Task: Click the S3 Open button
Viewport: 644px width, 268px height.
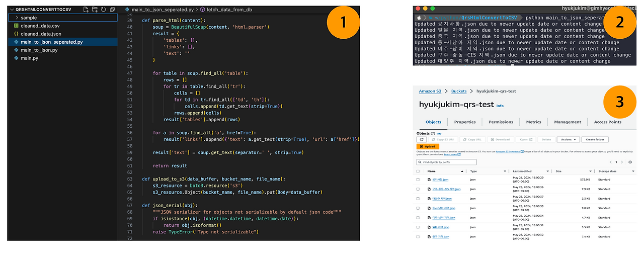Action: pyautogui.click(x=526, y=139)
